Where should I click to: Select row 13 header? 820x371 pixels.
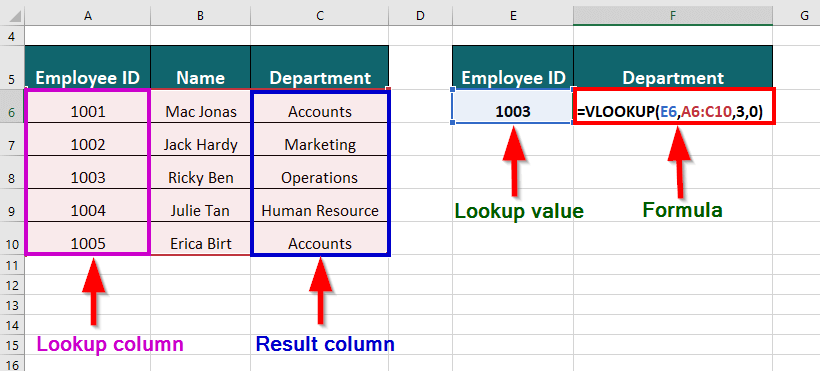(12, 305)
